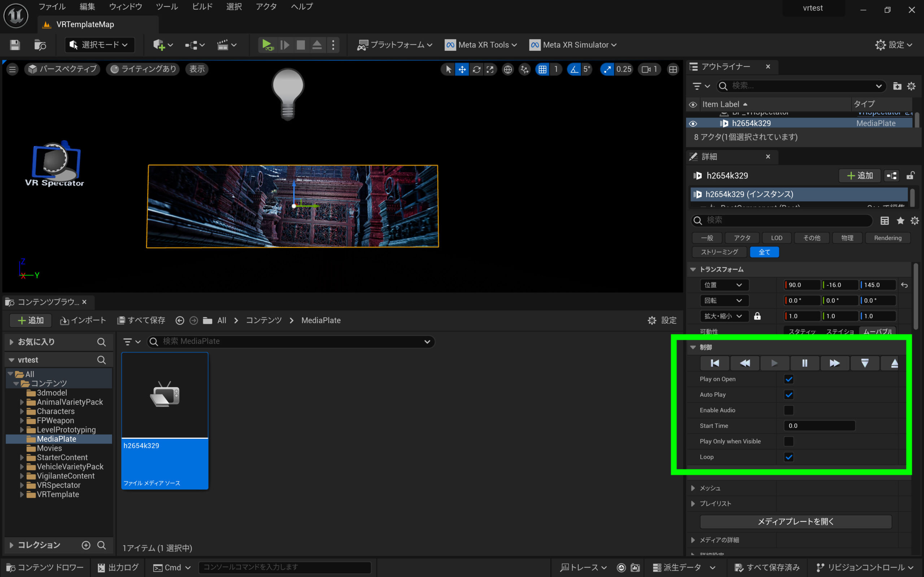This screenshot has width=924, height=577.
Task: Click the pause media playback button
Action: [x=804, y=363]
